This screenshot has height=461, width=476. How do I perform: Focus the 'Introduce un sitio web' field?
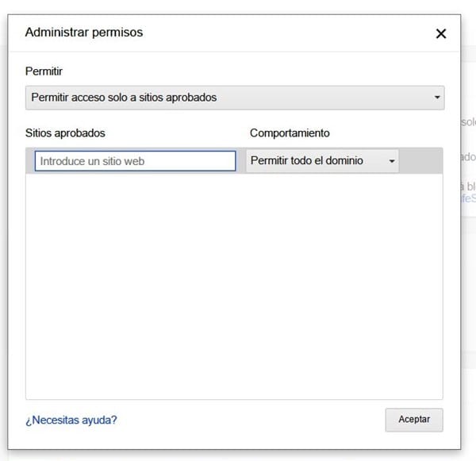(136, 161)
